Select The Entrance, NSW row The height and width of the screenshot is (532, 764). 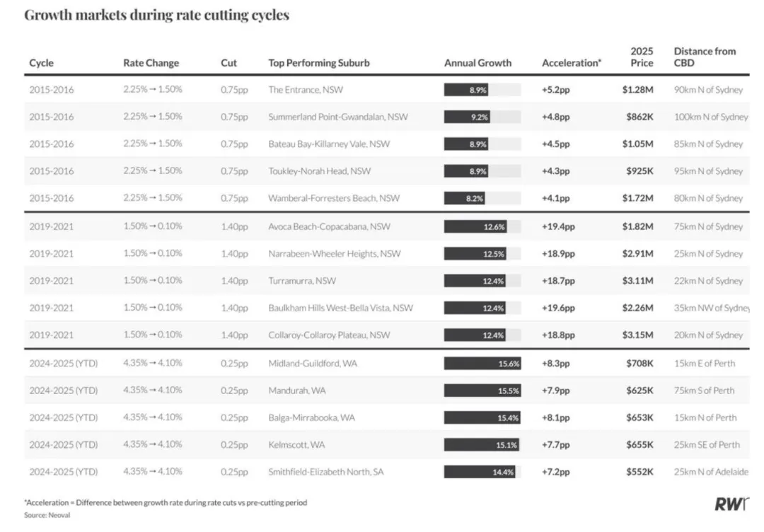click(305, 90)
